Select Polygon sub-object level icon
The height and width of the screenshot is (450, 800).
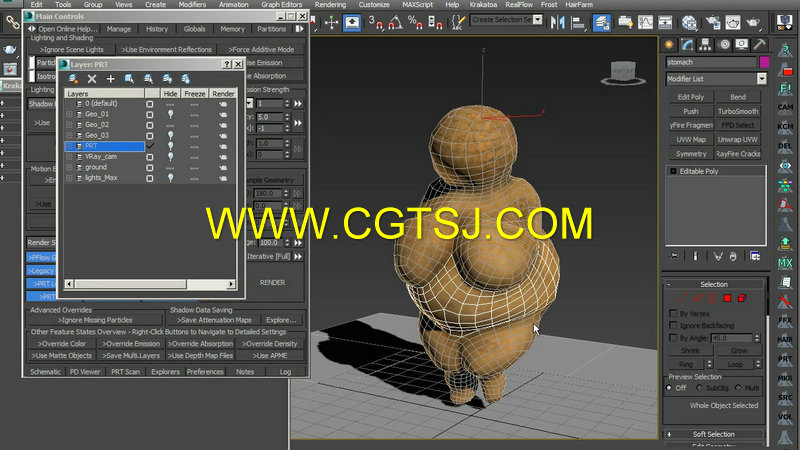click(x=727, y=298)
